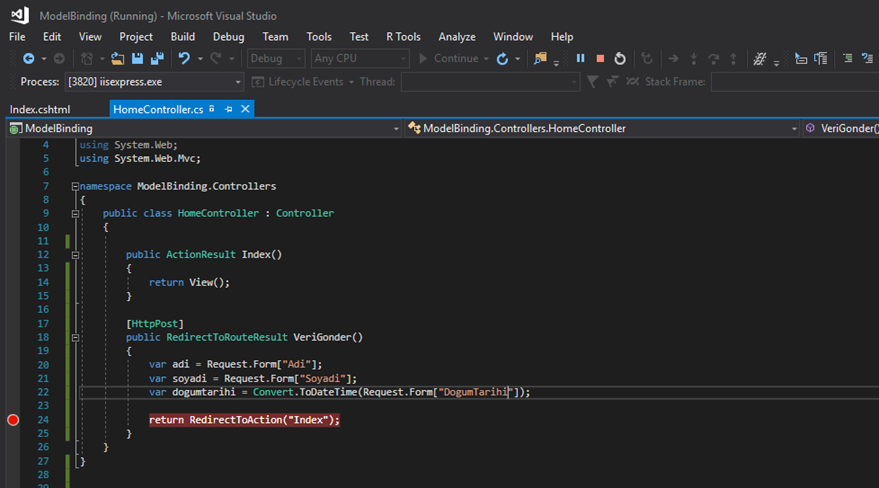Click the Open File folder icon
The image size is (879, 488).
118,58
